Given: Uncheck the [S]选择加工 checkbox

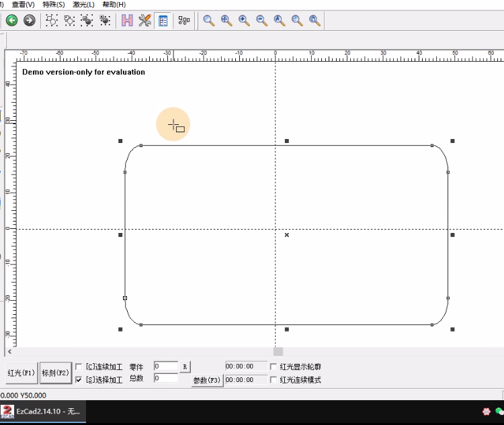Looking at the screenshot, I should point(79,380).
